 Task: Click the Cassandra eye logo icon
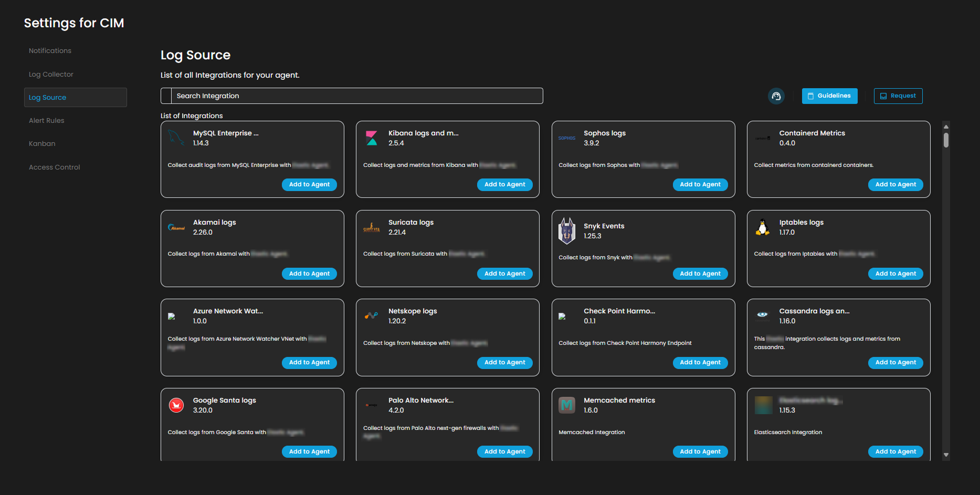[x=762, y=315]
